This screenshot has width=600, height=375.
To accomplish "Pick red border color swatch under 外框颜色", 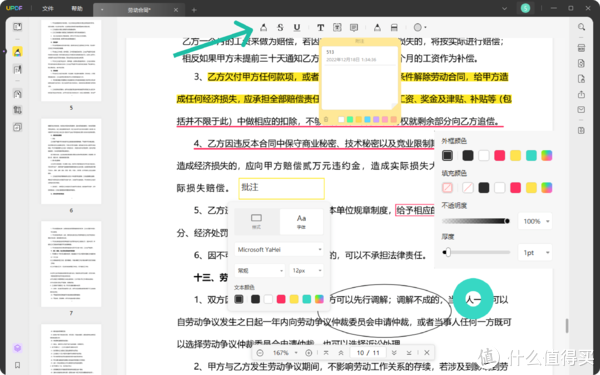I will [499, 155].
